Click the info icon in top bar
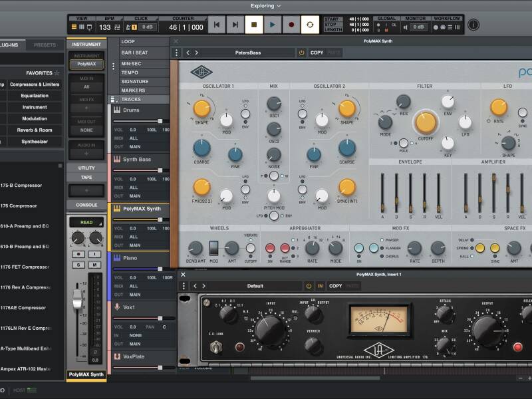 coord(473,25)
